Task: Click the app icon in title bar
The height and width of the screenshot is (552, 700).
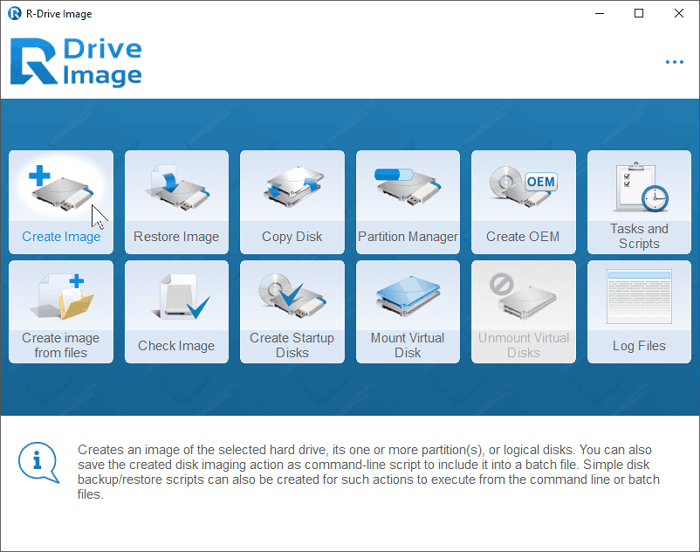Action: pos(15,13)
